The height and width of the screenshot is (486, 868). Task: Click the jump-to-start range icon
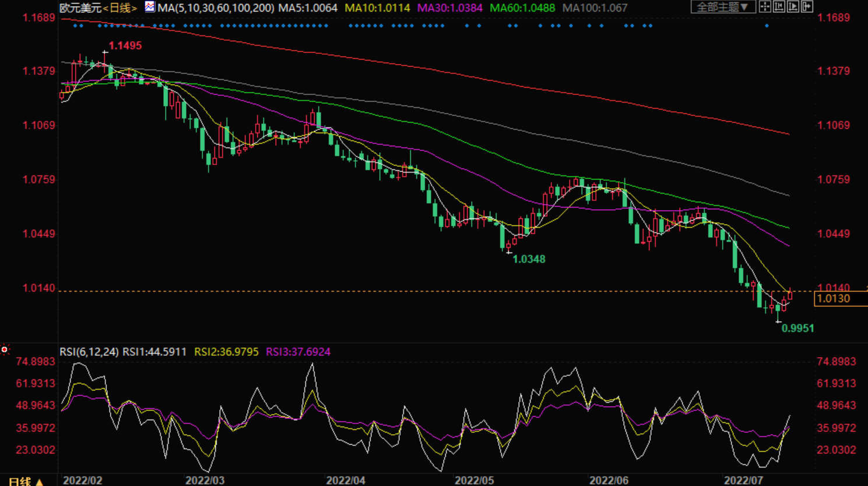point(779,7)
